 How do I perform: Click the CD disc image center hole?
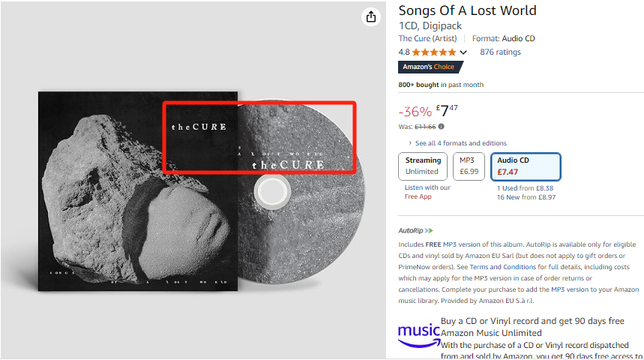tap(272, 191)
